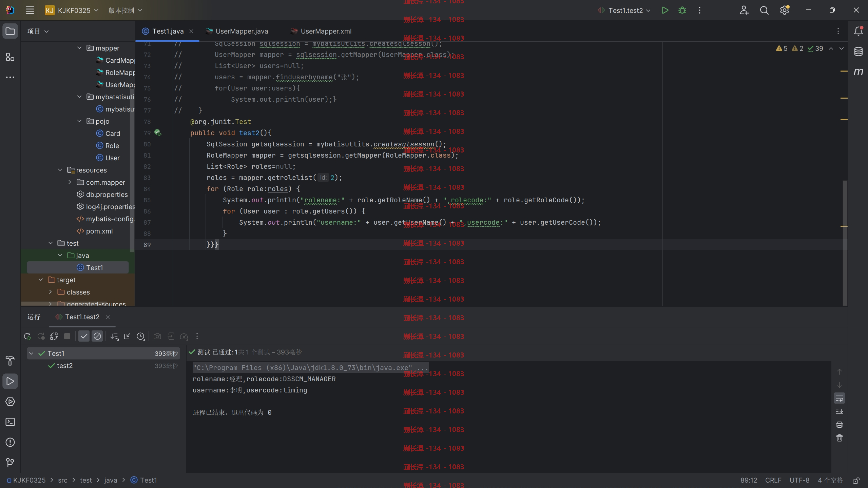Screen dimensions: 868x488
Task: Click the CRLF line separator widget
Action: tap(773, 480)
